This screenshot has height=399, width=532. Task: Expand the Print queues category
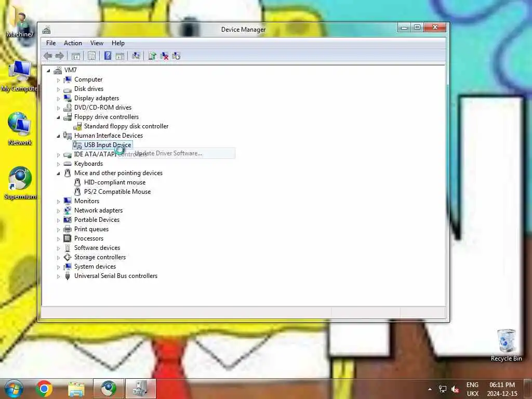pos(58,230)
